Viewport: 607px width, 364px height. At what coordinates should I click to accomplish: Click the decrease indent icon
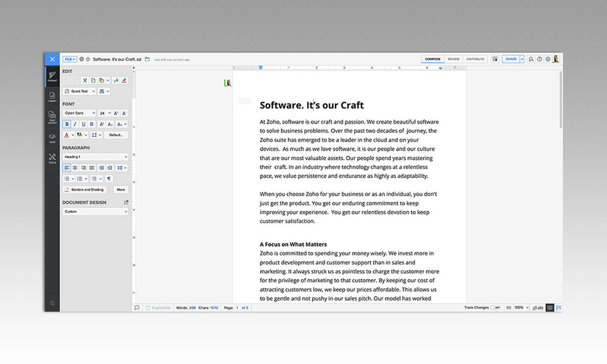coord(110,167)
